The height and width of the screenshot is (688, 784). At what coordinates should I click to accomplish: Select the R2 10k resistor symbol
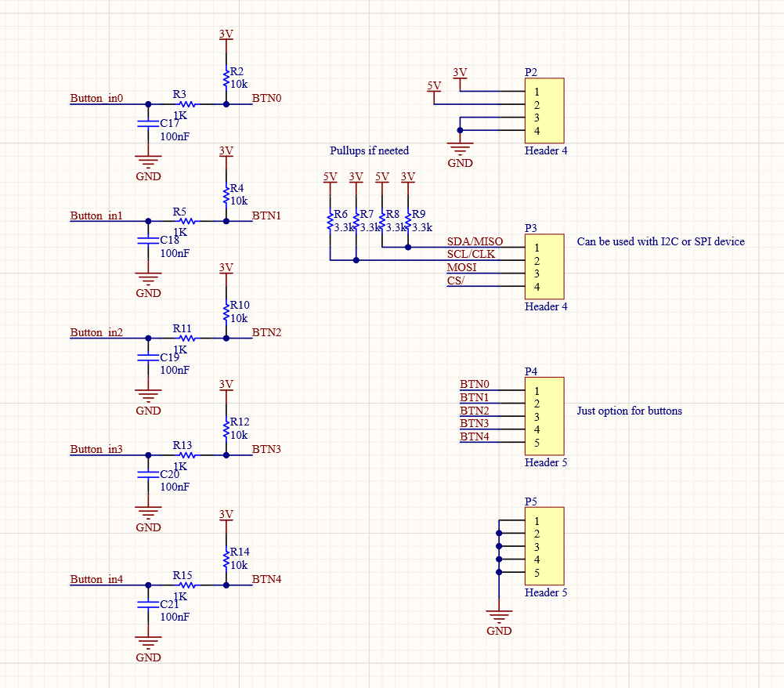pos(226,77)
